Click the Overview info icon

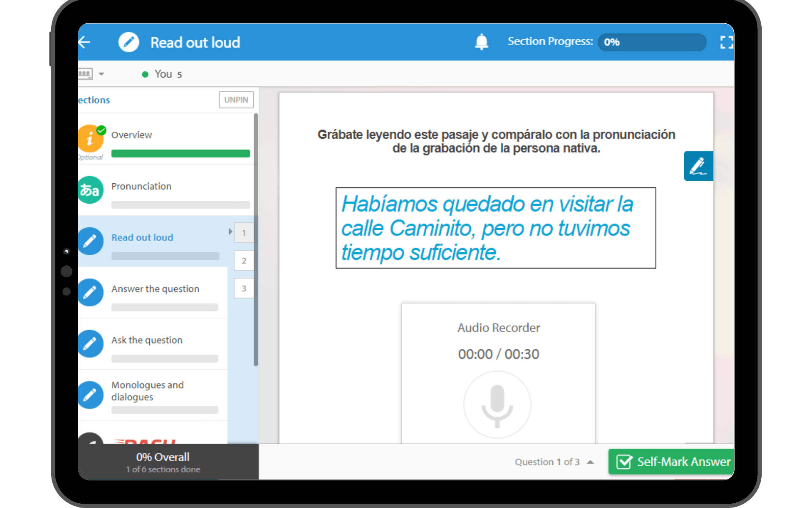click(x=91, y=138)
